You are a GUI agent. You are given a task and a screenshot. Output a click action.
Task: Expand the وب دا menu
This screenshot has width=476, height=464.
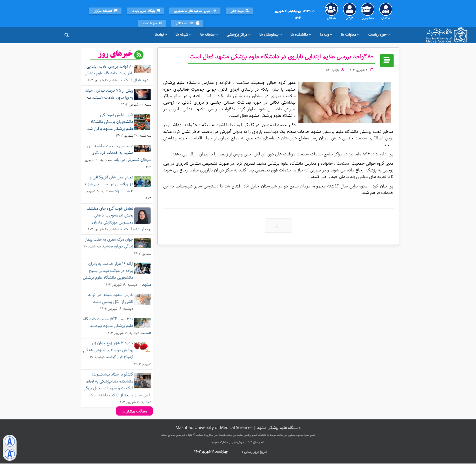point(326,35)
